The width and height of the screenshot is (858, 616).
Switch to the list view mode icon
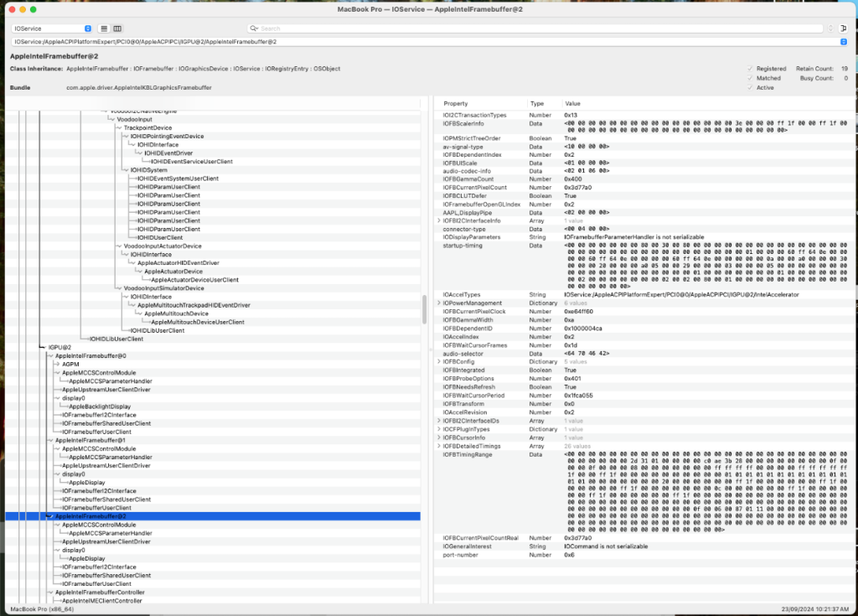(x=104, y=28)
